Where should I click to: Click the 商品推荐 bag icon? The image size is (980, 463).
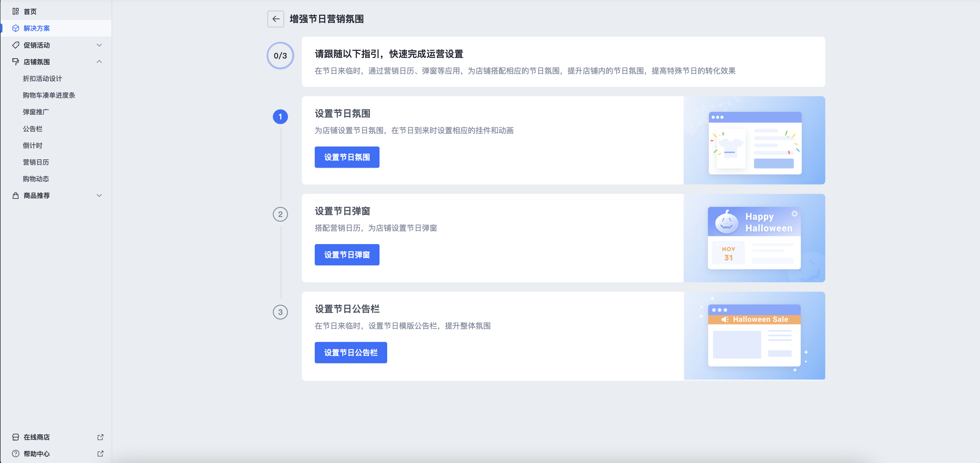16,195
